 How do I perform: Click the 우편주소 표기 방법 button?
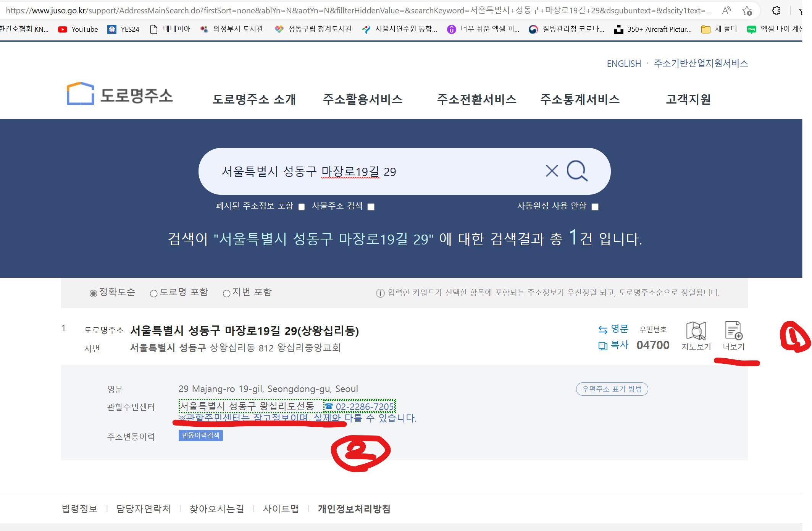[612, 389]
